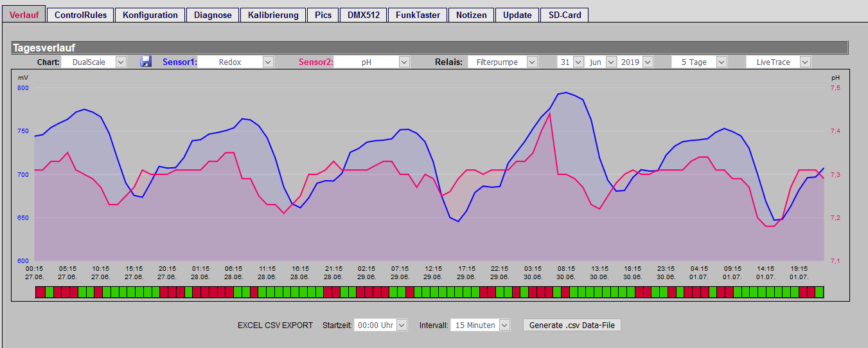The width and height of the screenshot is (868, 348).
Task: Expand the Sensor2 pH dropdown
Action: coord(372,62)
